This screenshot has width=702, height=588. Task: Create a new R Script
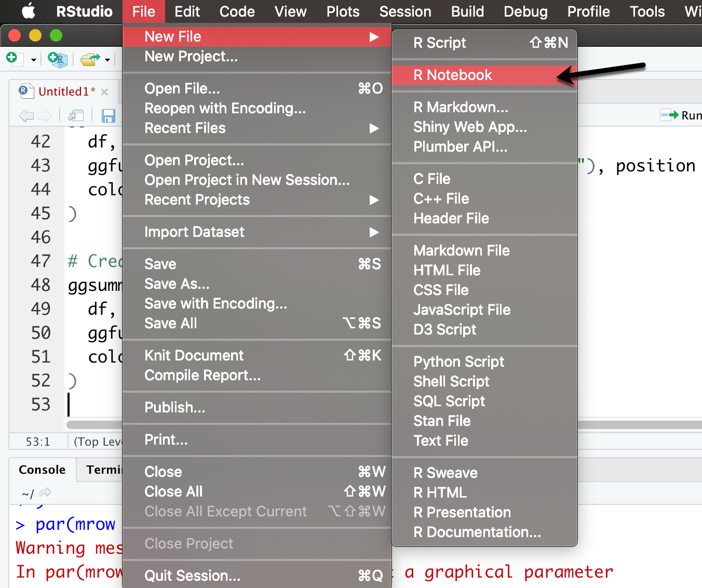484,43
